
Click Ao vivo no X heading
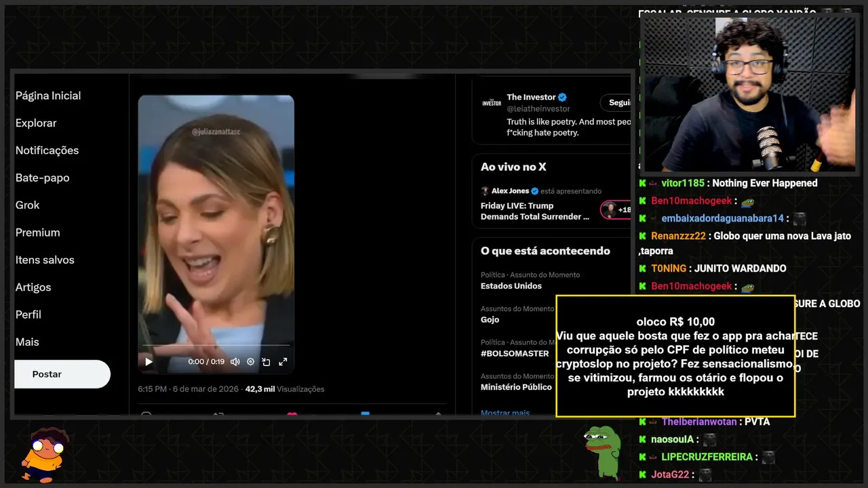click(x=513, y=167)
